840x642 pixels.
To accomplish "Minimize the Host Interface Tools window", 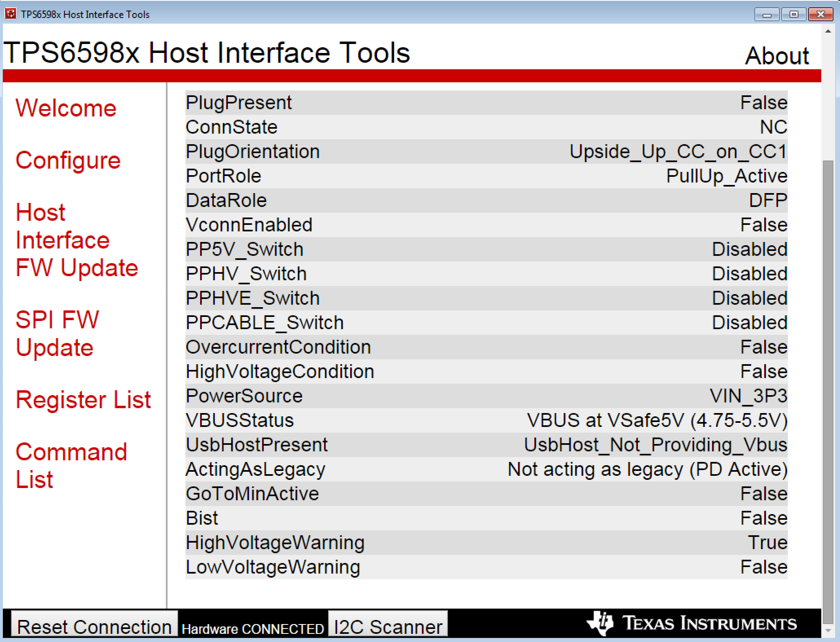I will pyautogui.click(x=766, y=15).
